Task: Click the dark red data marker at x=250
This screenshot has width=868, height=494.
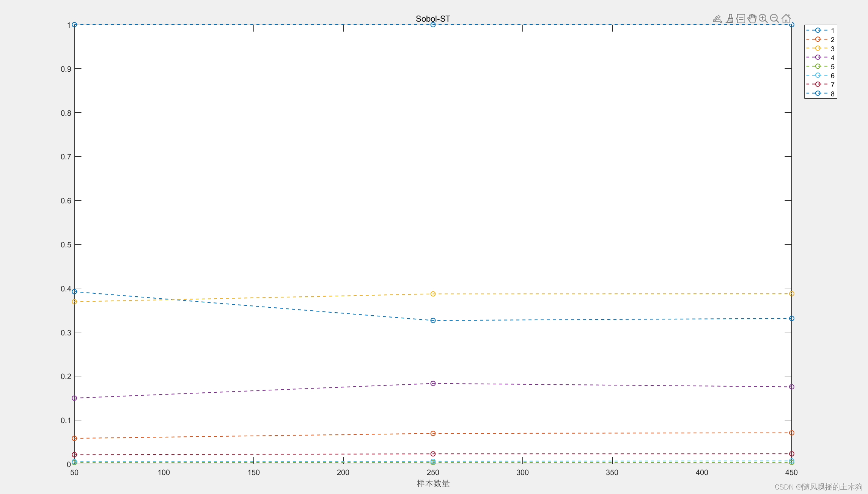Action: coord(433,454)
